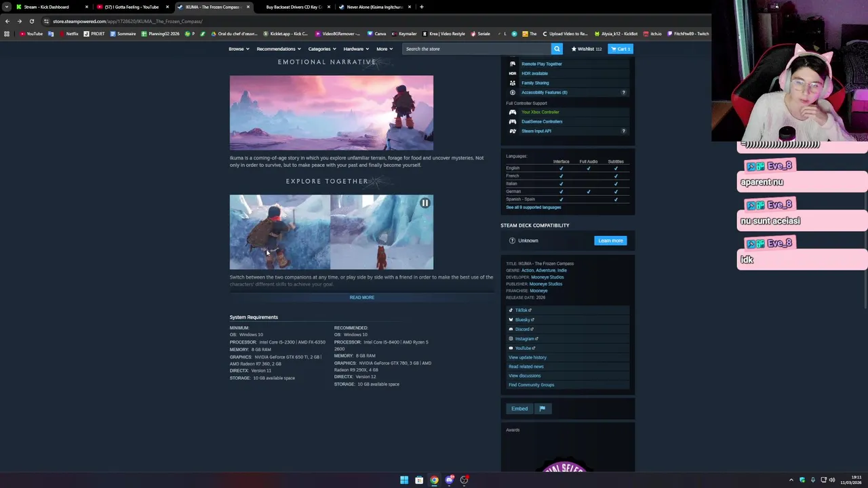Open a new browser tab
The height and width of the screenshot is (488, 868).
coord(421,7)
